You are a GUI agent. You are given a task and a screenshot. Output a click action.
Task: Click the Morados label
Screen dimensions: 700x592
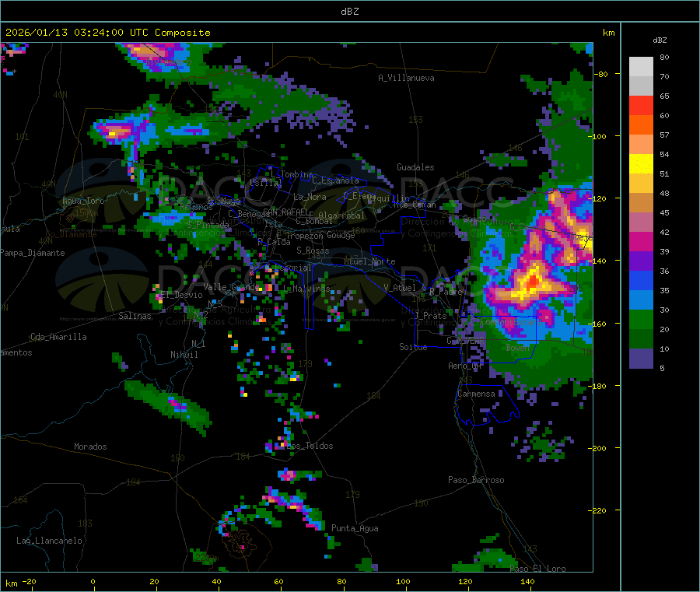90,447
